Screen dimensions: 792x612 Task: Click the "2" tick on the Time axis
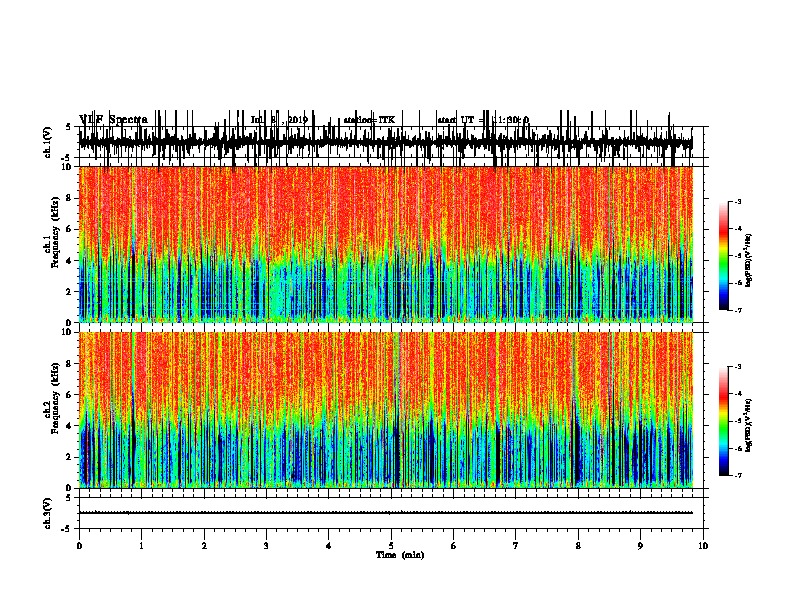pyautogui.click(x=204, y=546)
